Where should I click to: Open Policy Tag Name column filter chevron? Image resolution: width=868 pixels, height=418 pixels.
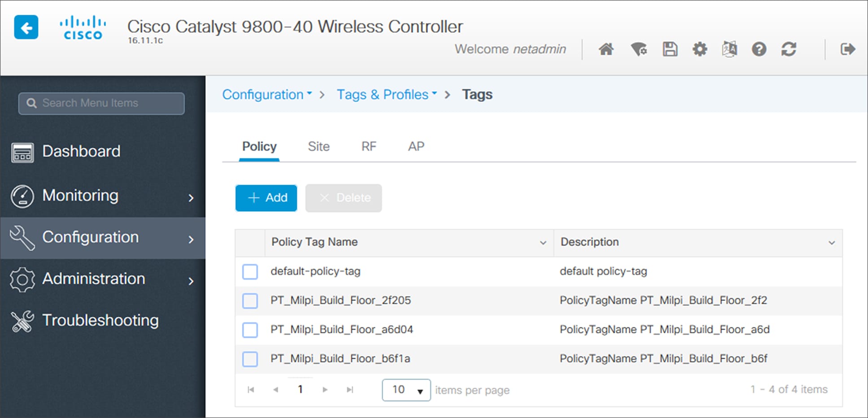[x=543, y=243]
